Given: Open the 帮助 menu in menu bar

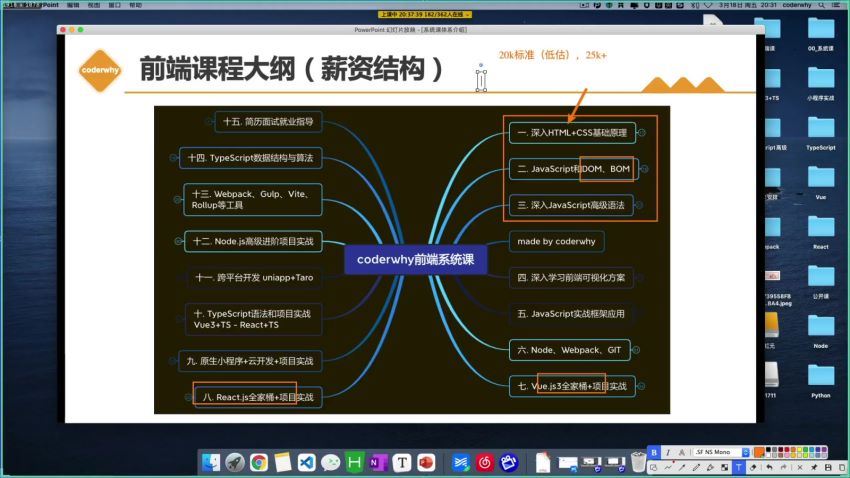Looking at the screenshot, I should click(x=136, y=5).
